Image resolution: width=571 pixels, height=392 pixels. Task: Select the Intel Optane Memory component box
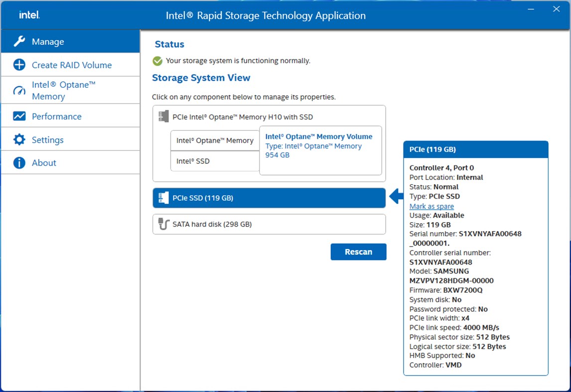214,140
